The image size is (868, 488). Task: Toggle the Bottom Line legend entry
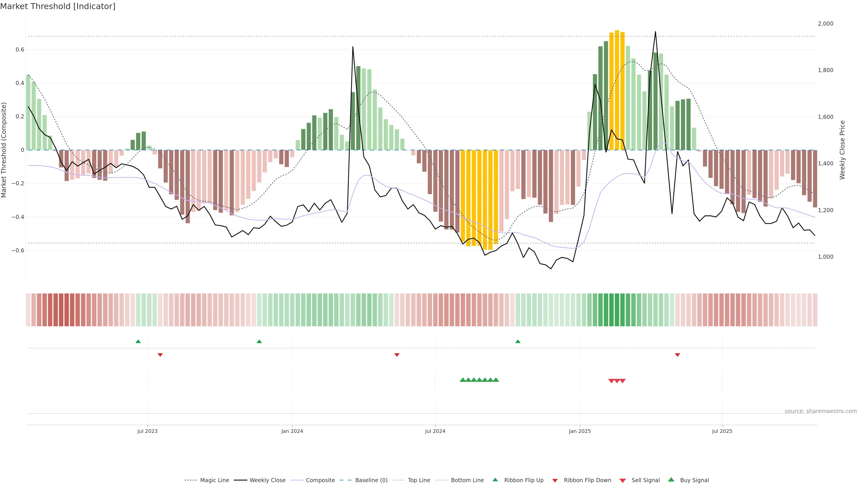[x=467, y=480]
